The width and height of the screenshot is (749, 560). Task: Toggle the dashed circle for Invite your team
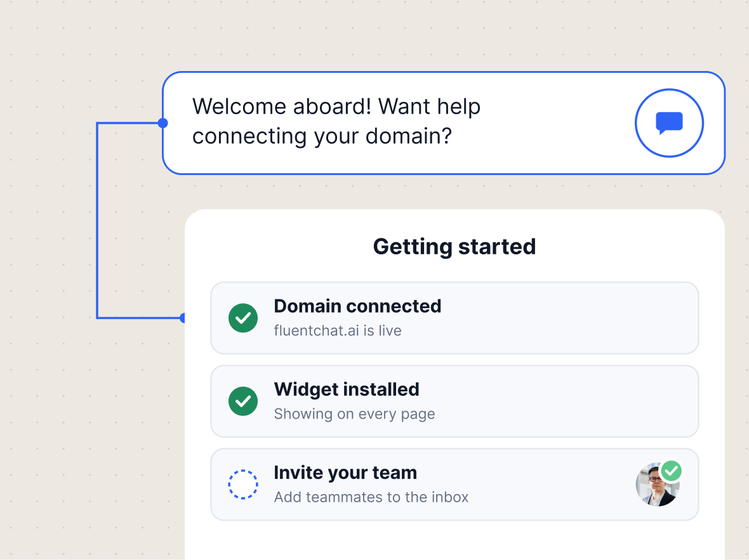point(243,484)
